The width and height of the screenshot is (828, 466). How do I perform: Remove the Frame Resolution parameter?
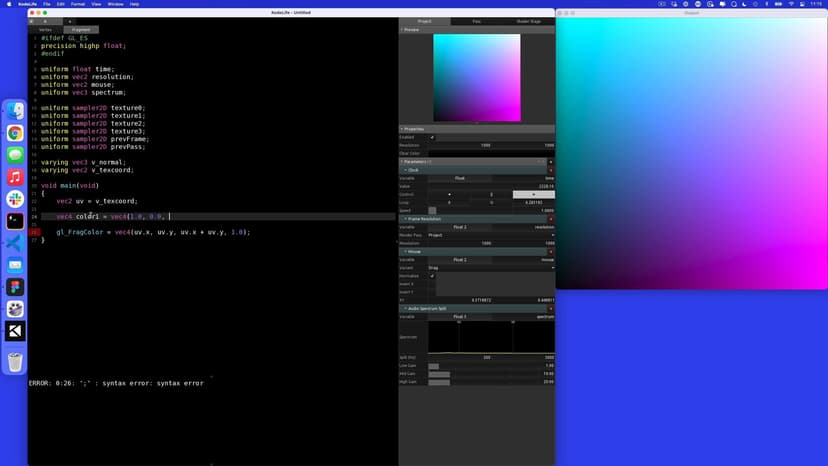[550, 219]
